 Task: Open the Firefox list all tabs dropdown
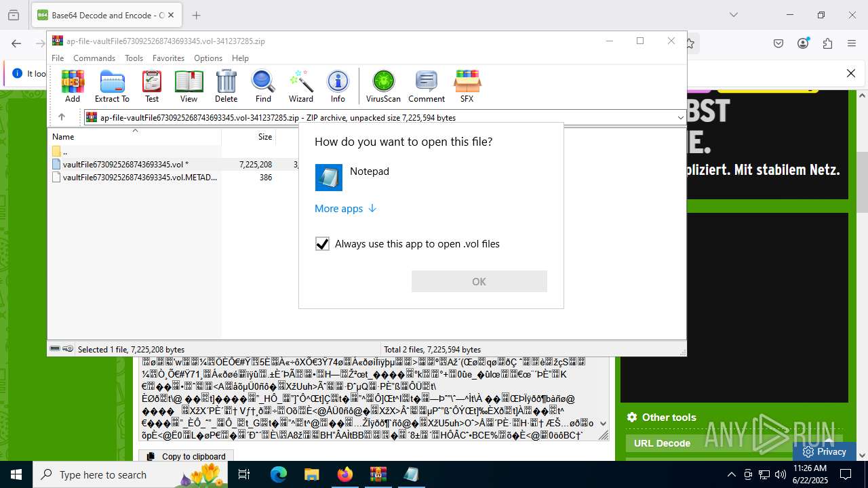(x=733, y=15)
